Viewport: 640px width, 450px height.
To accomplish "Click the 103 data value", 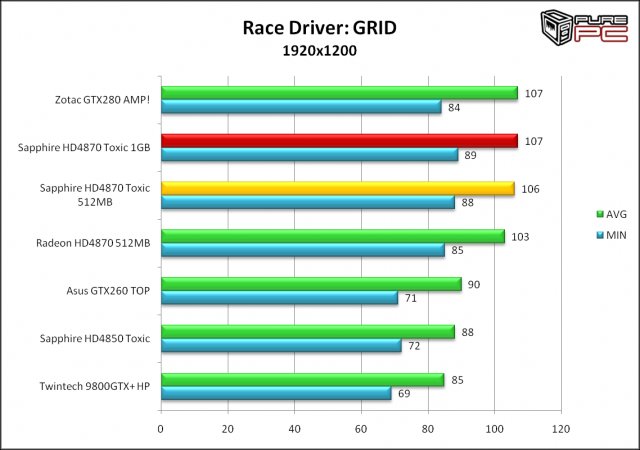I will click(x=520, y=237).
